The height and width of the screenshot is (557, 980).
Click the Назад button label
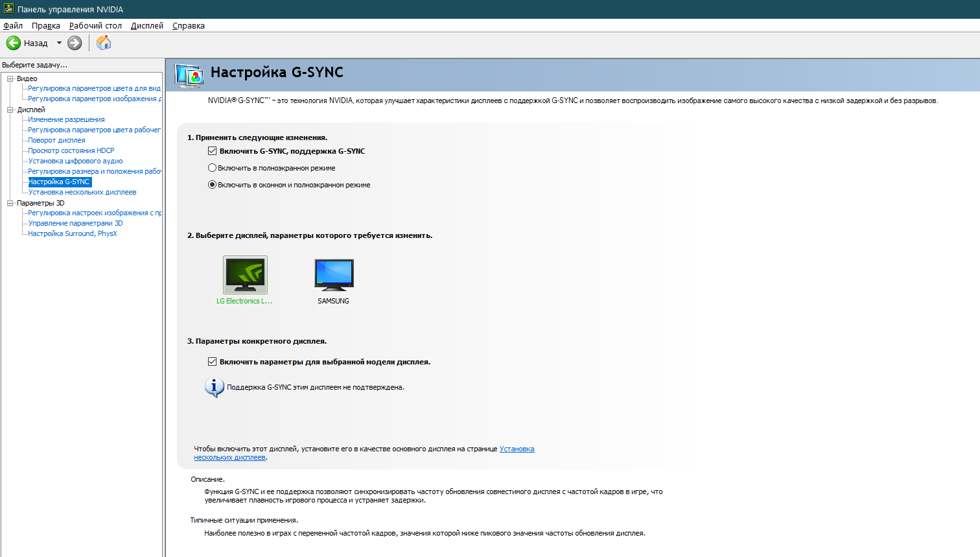click(36, 43)
